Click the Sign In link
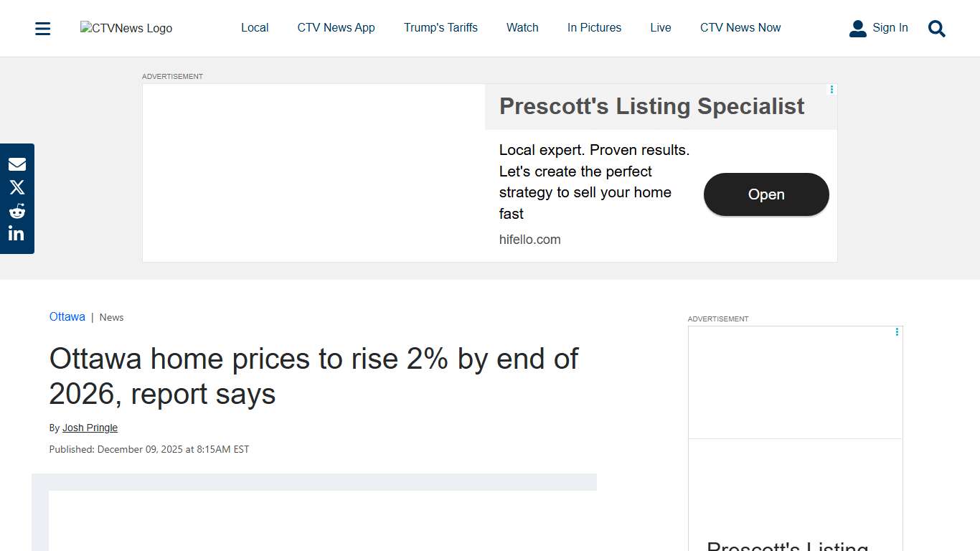The image size is (980, 551). pos(890,28)
